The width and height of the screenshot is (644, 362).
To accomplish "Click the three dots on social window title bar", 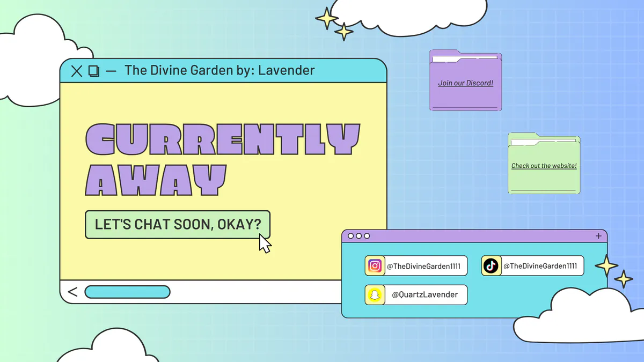I will [359, 236].
